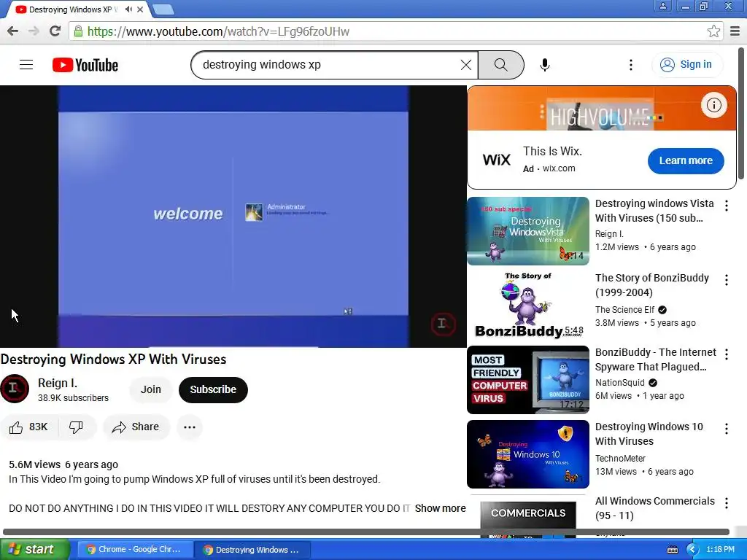The image size is (747, 560).
Task: Dislike the video with thumbs down
Action: (x=76, y=427)
